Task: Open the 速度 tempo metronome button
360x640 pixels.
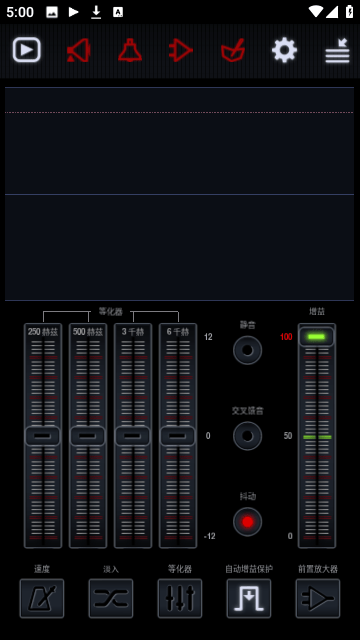Action: click(x=42, y=598)
